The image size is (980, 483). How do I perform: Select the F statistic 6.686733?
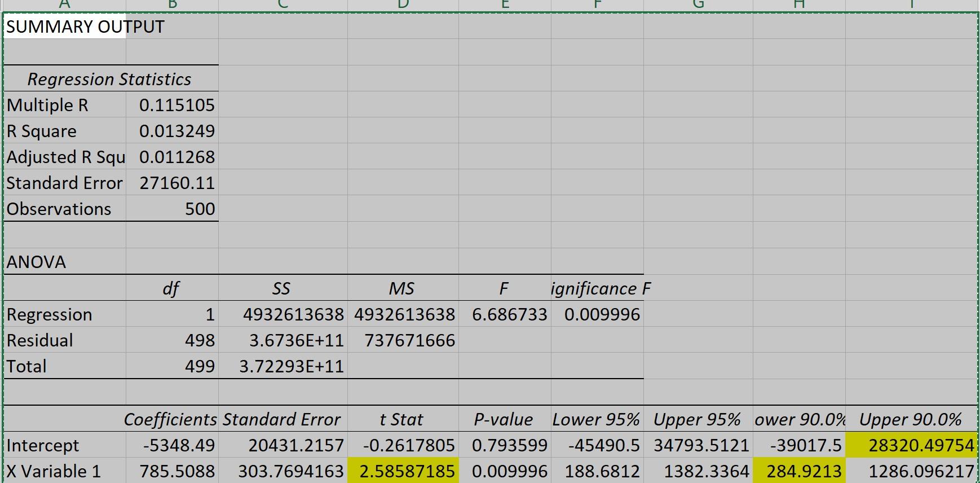coord(505,314)
